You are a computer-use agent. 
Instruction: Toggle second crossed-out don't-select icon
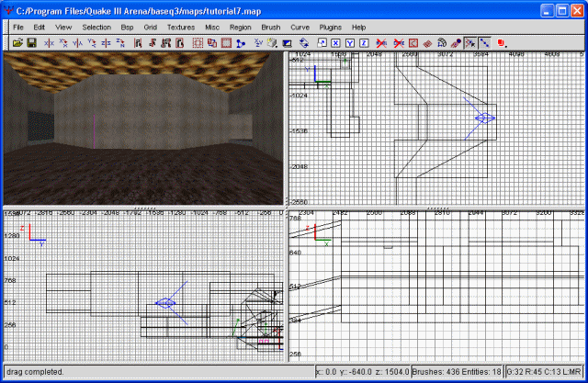tap(399, 43)
